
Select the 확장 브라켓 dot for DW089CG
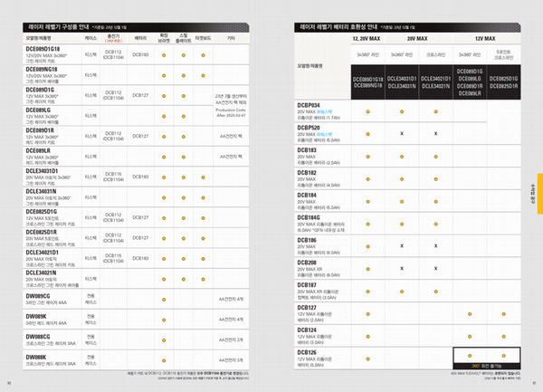(x=164, y=297)
